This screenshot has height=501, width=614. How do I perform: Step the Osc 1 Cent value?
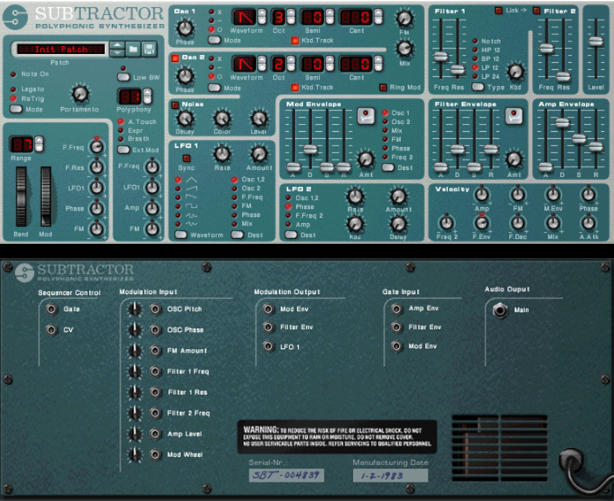(x=378, y=17)
